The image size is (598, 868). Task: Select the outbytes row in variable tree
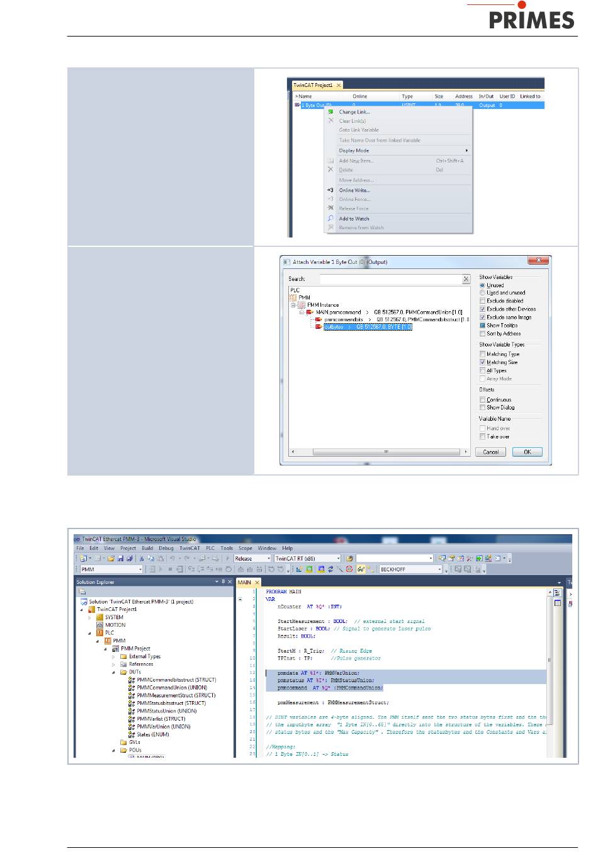pos(368,327)
